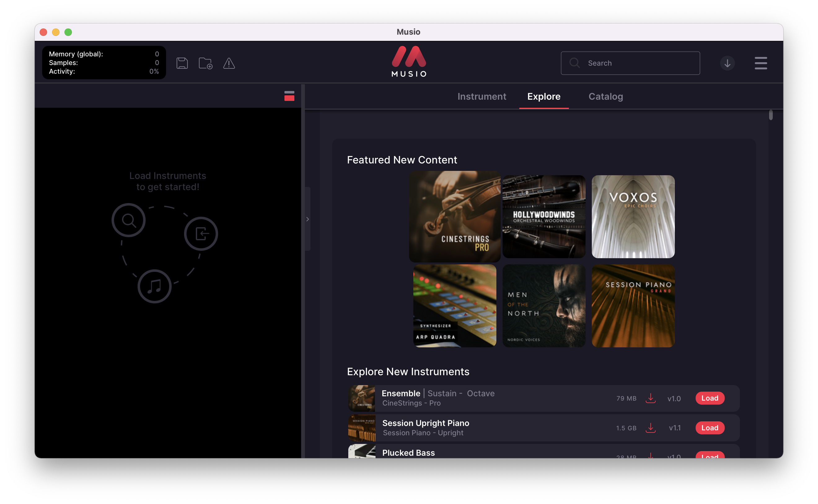The height and width of the screenshot is (504, 818).
Task: Select the Explore tab
Action: pos(543,96)
